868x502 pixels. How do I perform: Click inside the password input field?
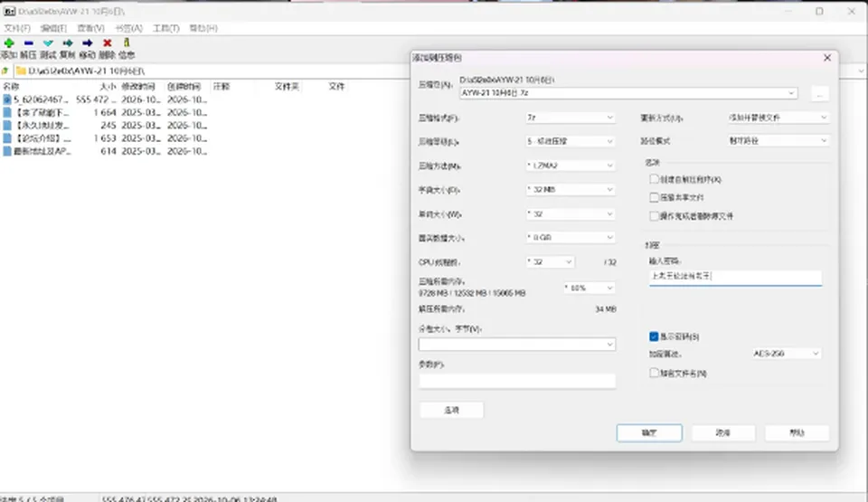coord(735,276)
